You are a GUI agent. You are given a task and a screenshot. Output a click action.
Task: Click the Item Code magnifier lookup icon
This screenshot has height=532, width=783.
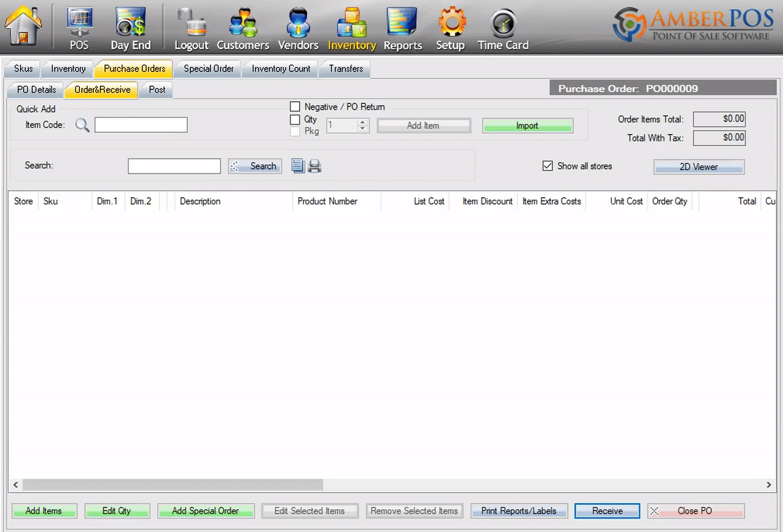(x=82, y=125)
